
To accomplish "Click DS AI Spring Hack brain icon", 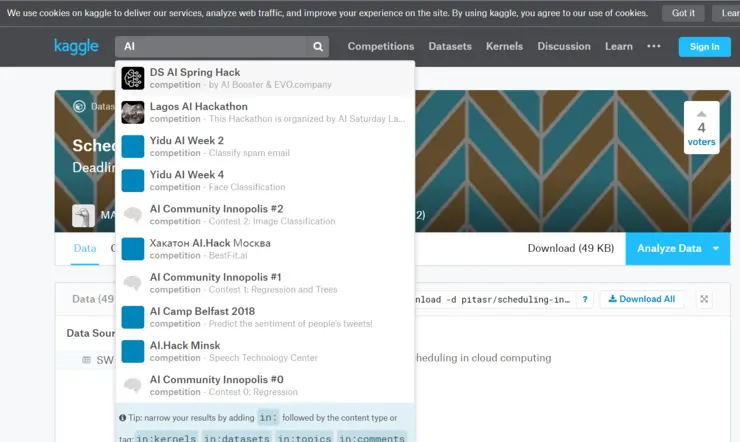I will point(133,78).
